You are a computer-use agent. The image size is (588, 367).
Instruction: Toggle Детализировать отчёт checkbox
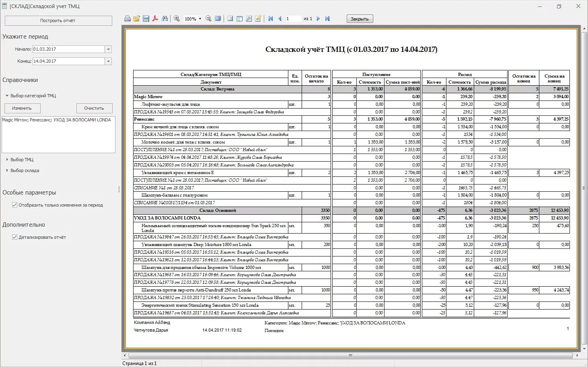pos(15,237)
